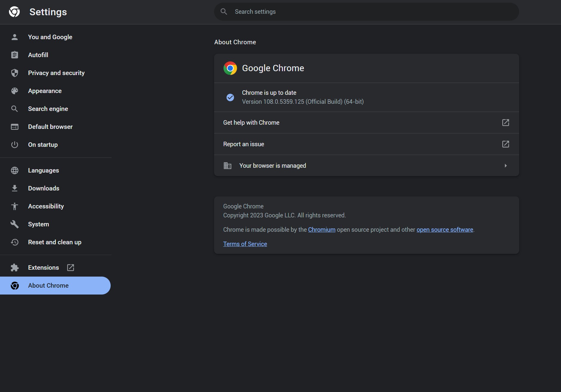The image size is (561, 392).
Task: Click the About Chrome section heading
Action: coord(235,42)
